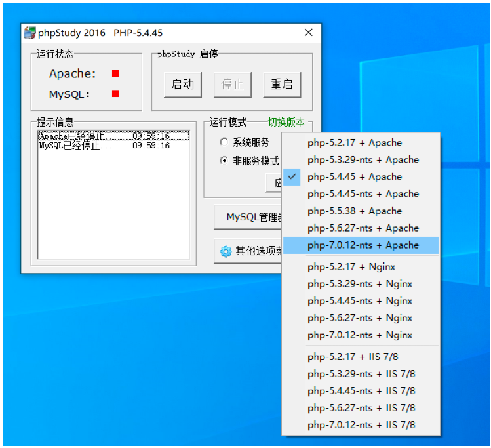491x448 pixels.
Task: Select checked php-5.4.45 + Apache entry
Action: (361, 177)
